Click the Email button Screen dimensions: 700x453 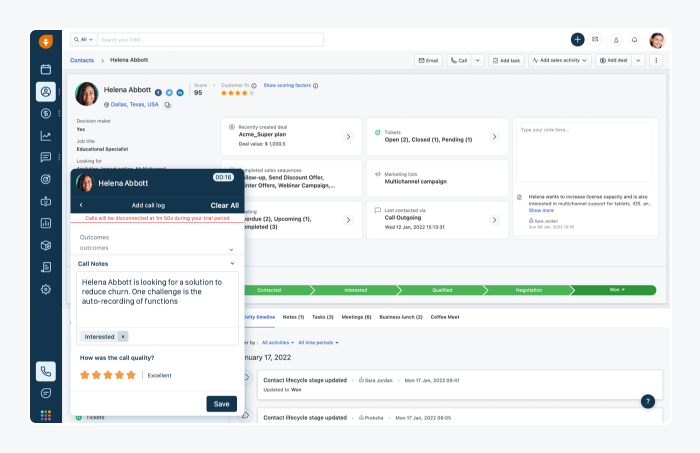point(429,61)
